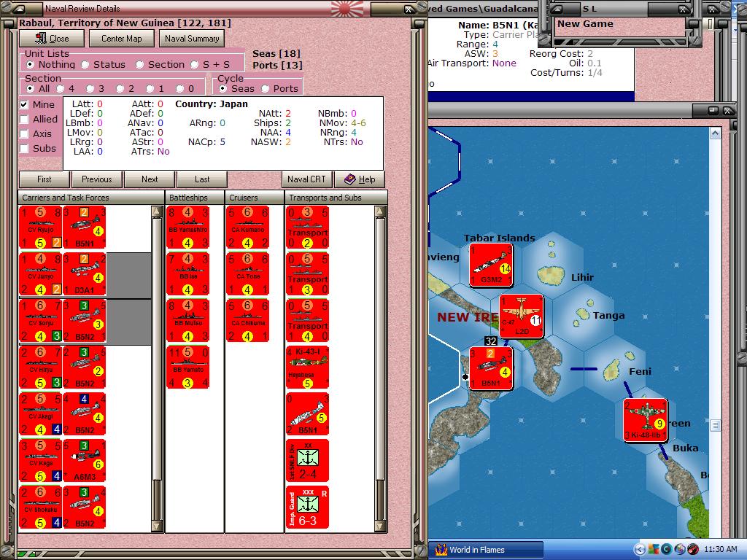Open the Naval Summary
This screenshot has width=747, height=560.
click(192, 39)
